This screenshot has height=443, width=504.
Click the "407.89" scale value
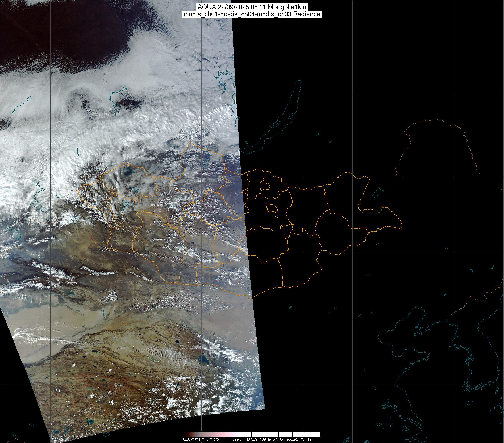[252, 439]
